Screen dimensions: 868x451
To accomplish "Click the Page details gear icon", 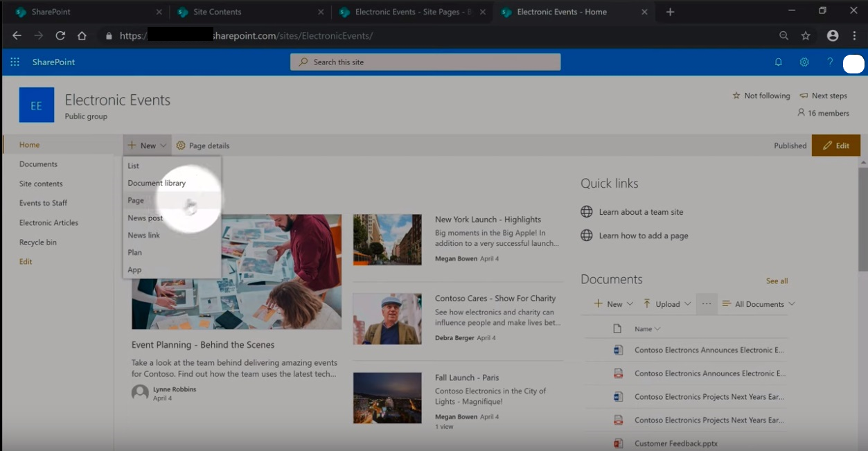I will click(x=181, y=145).
